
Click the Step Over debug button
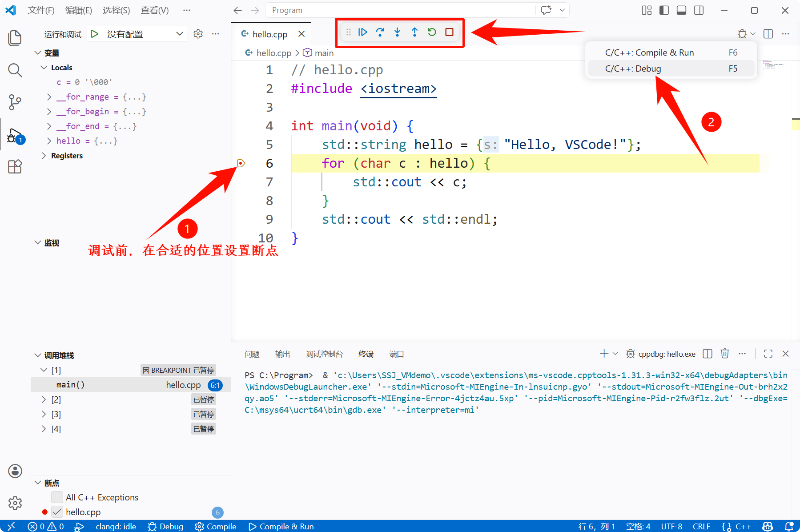(x=380, y=32)
